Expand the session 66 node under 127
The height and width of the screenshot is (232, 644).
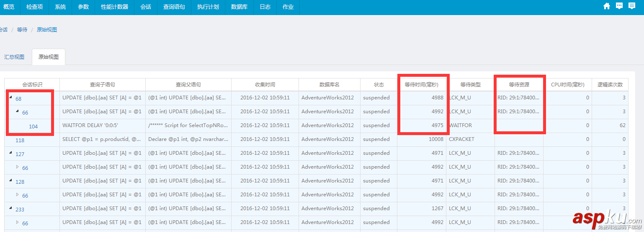[x=18, y=167]
